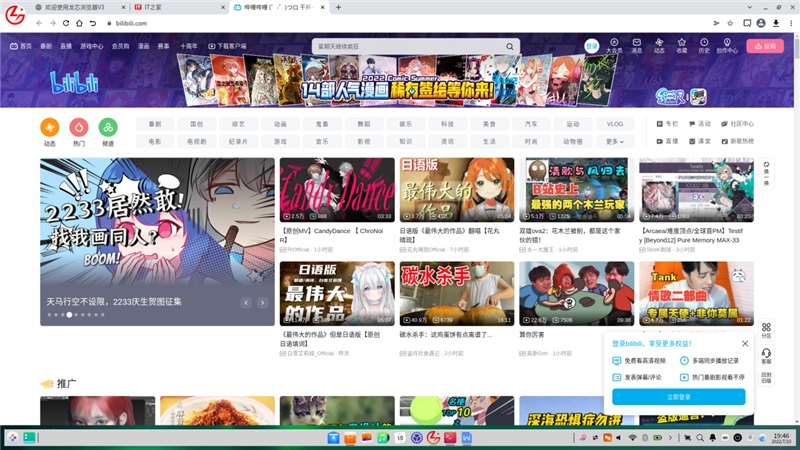This screenshot has height=450, width=800.
Task: Click the 换一换 refresh button
Action: [766, 173]
